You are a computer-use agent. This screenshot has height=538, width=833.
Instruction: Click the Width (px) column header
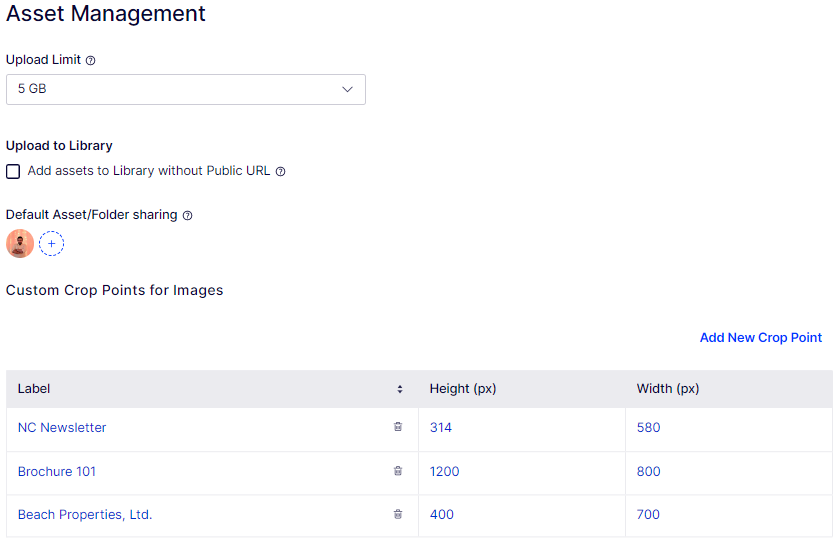pos(668,389)
